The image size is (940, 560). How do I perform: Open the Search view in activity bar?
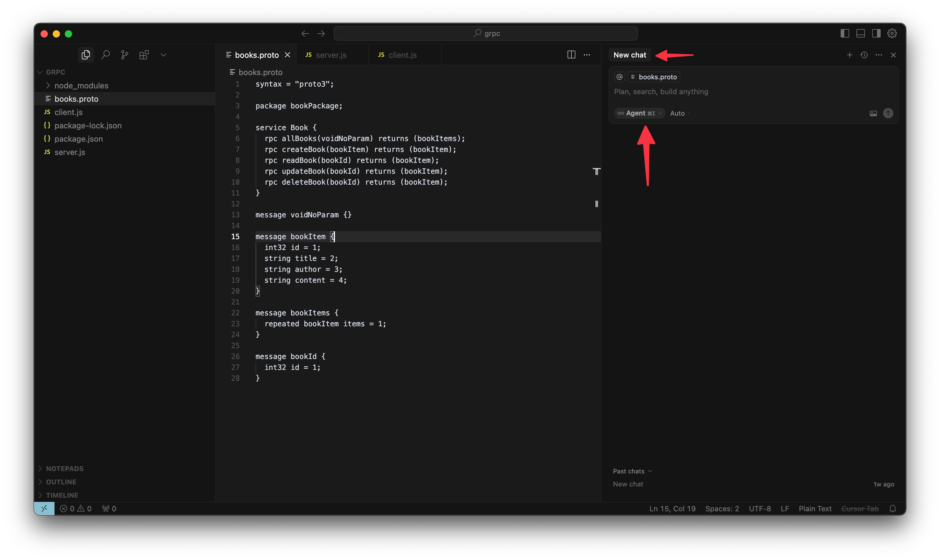[x=105, y=55]
